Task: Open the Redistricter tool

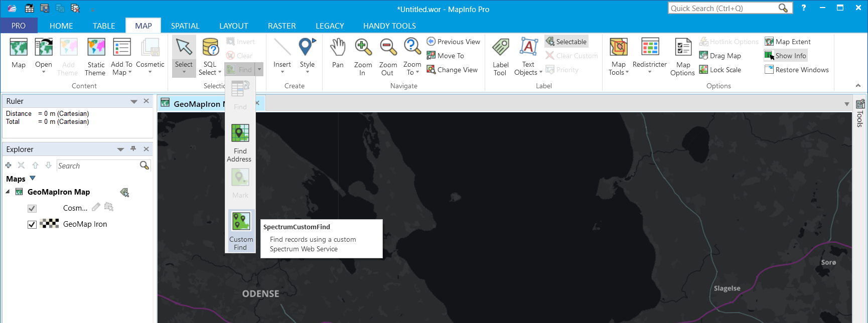Action: [x=650, y=55]
